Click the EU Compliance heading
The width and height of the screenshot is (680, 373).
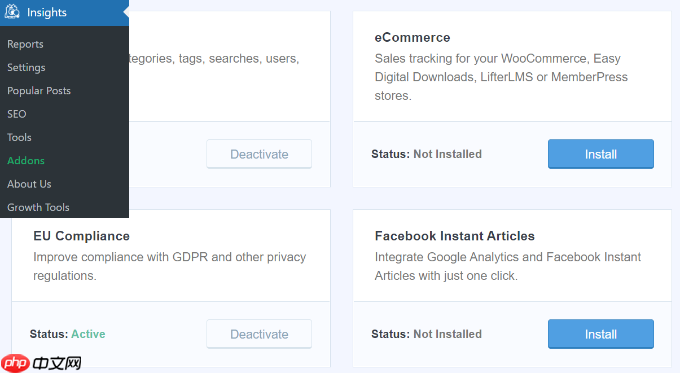(82, 236)
